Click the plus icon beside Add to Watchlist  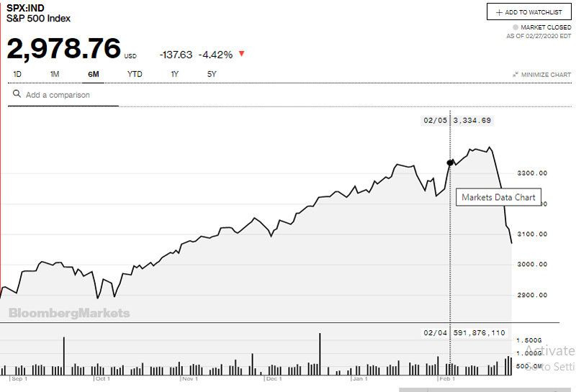click(499, 12)
